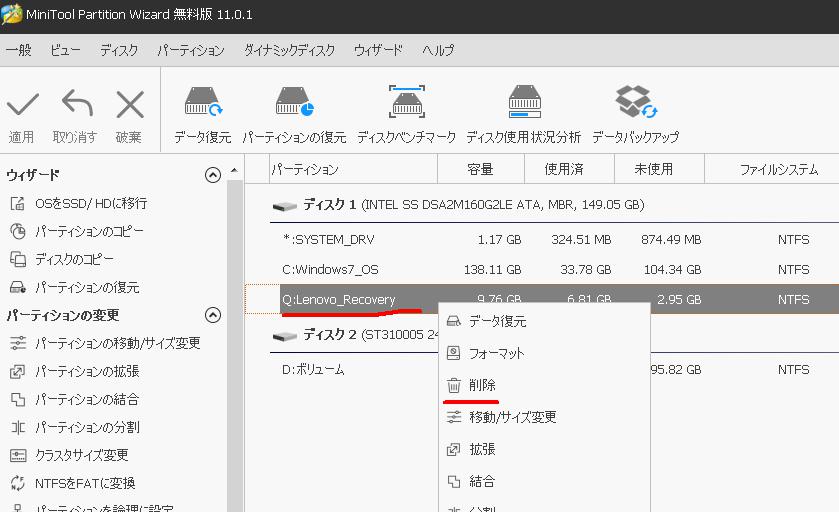Open Disk Usage Analyzer (ディスク使用状況分析) icon

tap(524, 102)
